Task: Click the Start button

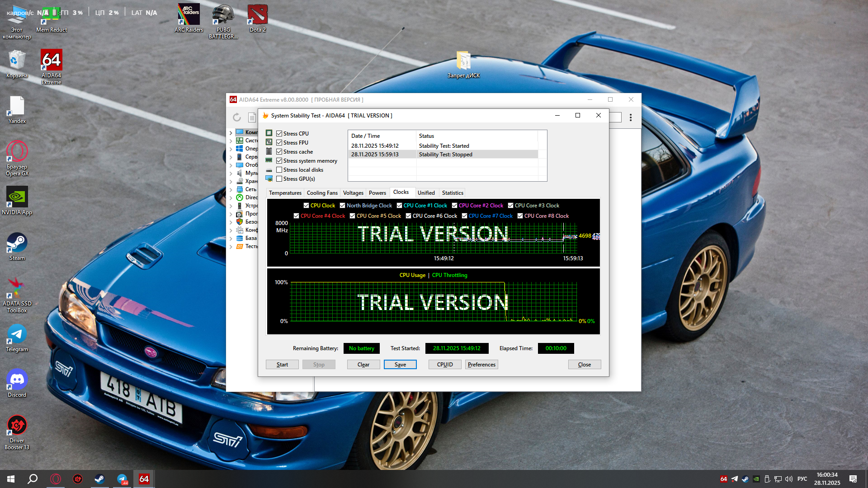Action: pyautogui.click(x=282, y=365)
